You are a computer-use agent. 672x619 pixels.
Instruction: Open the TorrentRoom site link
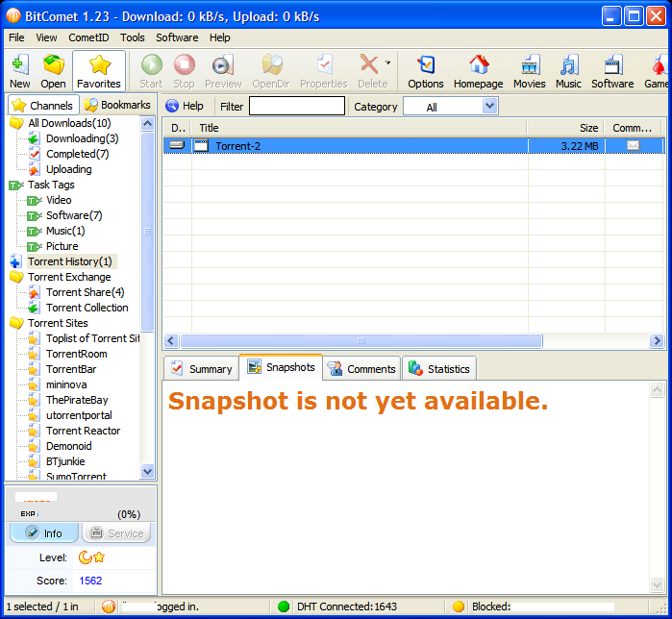[77, 354]
